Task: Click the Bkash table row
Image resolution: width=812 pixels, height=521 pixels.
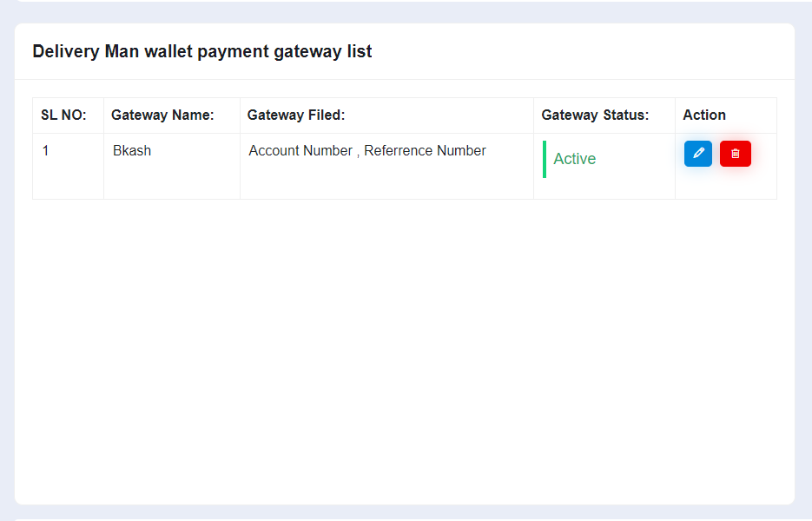Action: click(347, 165)
